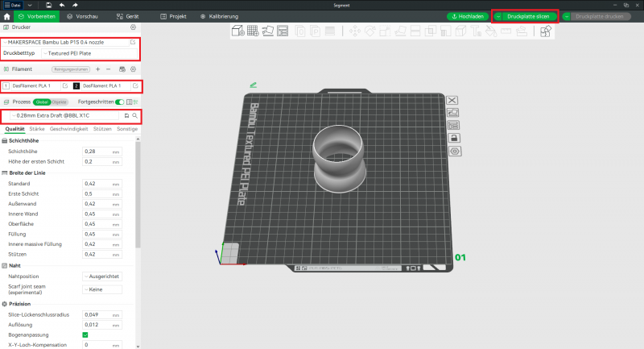Click the save icon in title bar
644x349 pixels.
48,5
